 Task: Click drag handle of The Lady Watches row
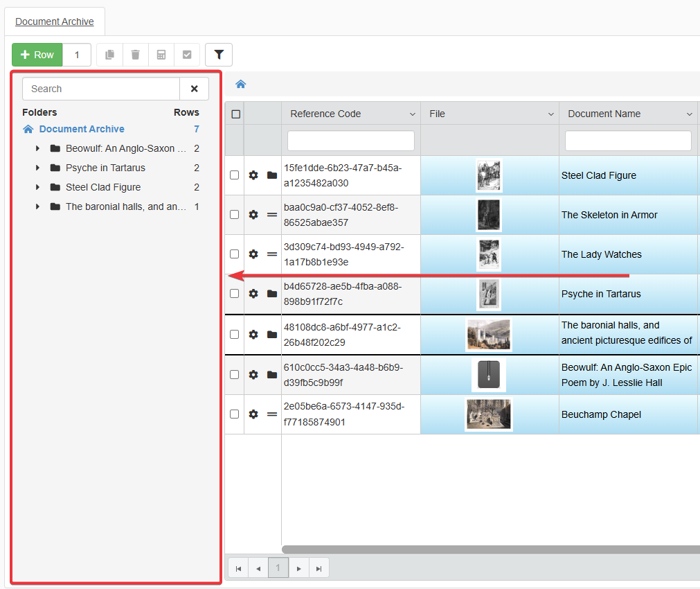pos(272,254)
